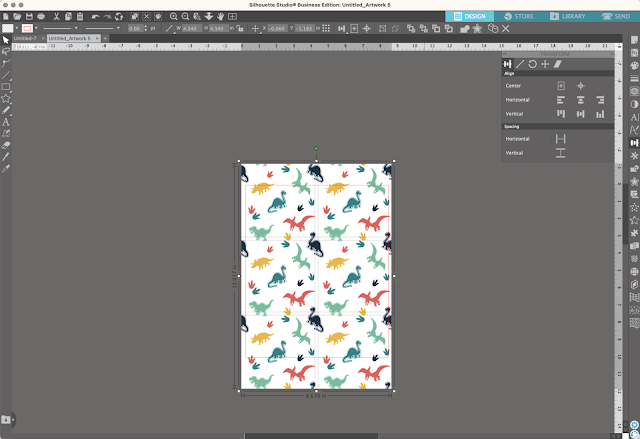Select the star Flexishape tool

(5, 98)
